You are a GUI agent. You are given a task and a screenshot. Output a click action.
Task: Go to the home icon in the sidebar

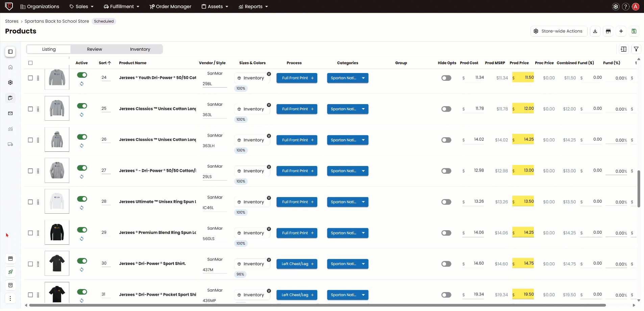[x=10, y=67]
